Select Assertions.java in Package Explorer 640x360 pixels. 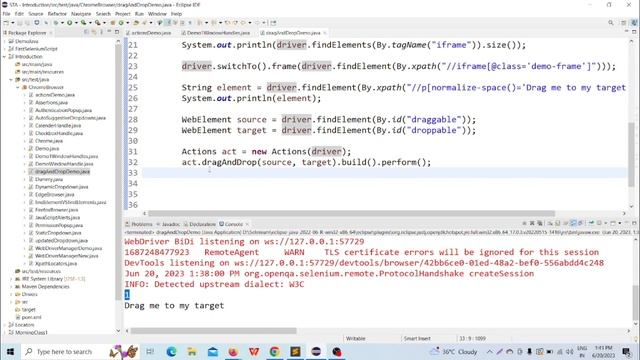(51, 102)
